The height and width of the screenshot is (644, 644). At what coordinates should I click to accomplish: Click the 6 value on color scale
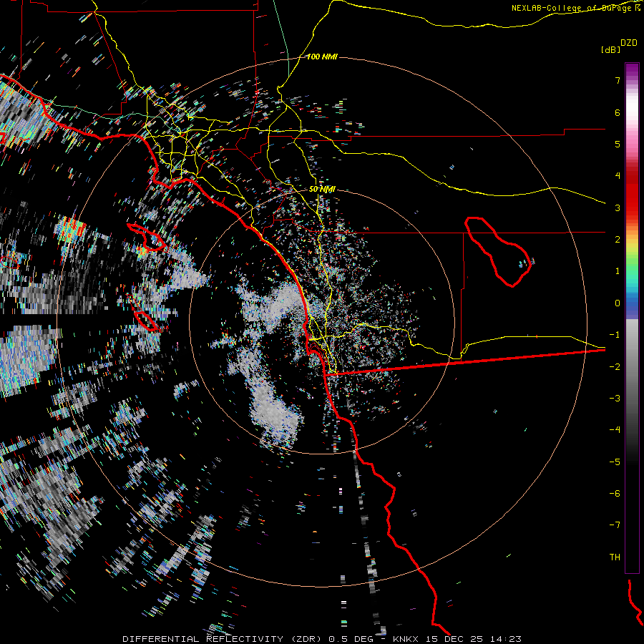coord(618,112)
